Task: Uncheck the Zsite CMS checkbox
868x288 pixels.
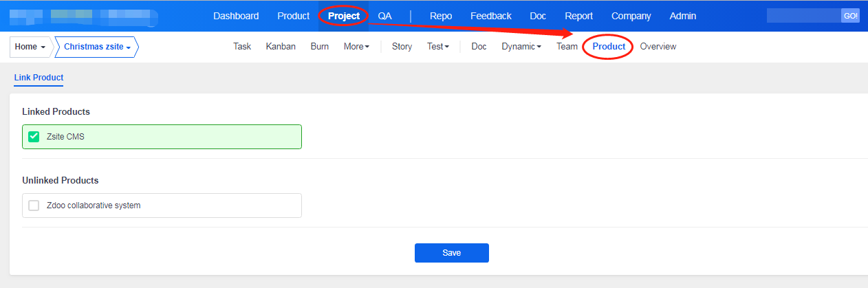Action: coord(34,137)
